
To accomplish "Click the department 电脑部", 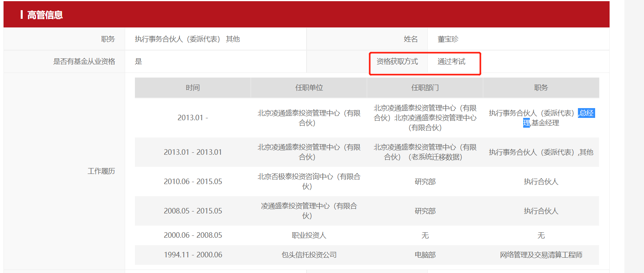I will click(x=425, y=255).
